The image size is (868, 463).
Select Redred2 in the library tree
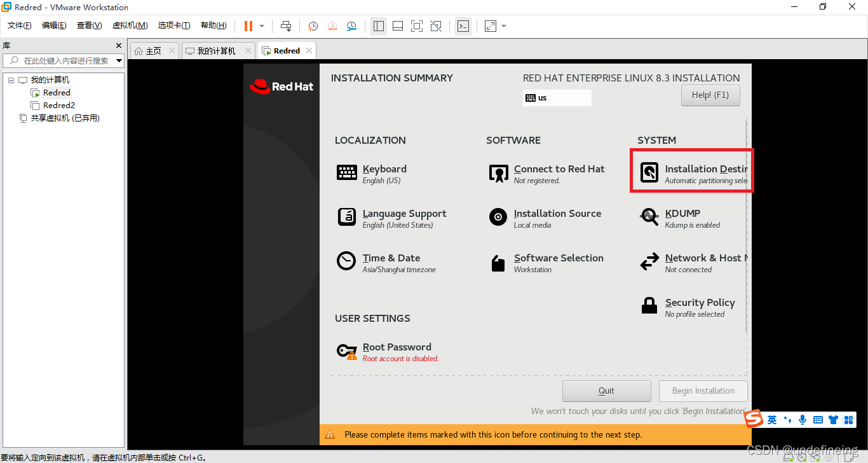pyautogui.click(x=59, y=106)
